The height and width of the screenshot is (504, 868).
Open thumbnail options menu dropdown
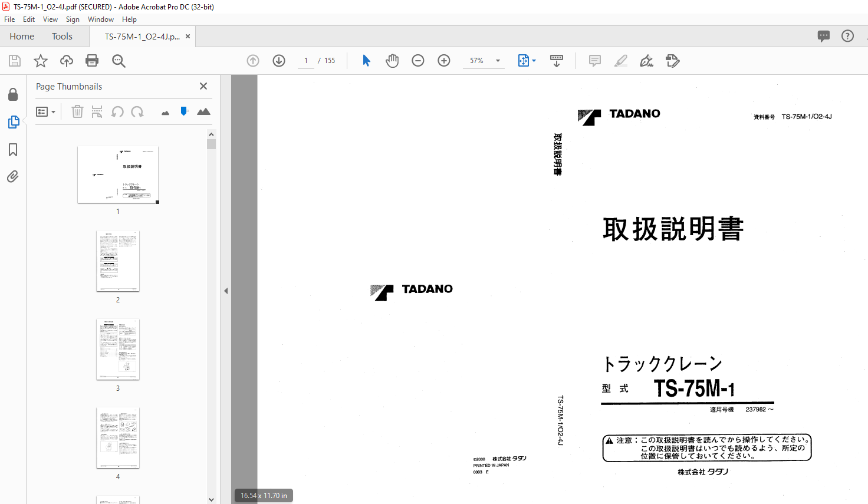[45, 111]
